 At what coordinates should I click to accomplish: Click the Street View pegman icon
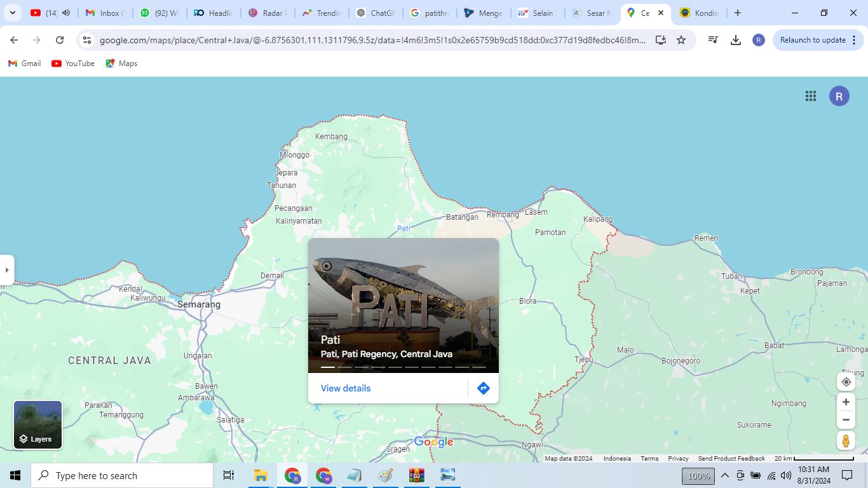point(846,440)
